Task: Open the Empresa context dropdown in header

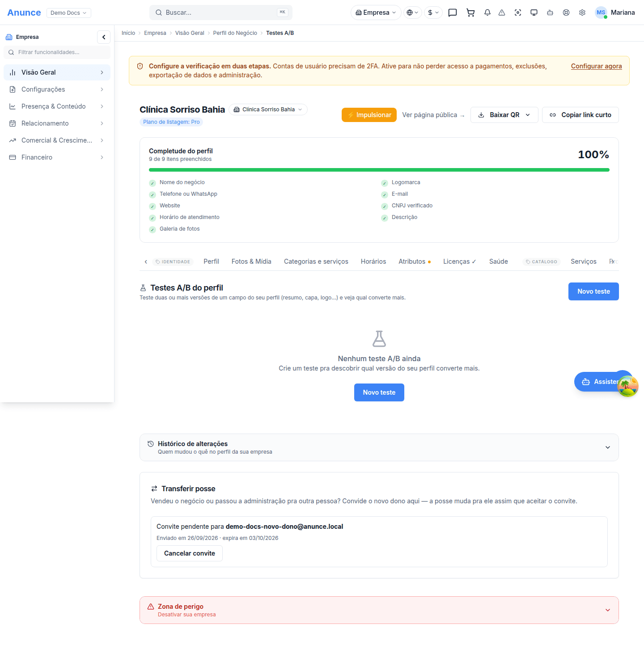Action: (x=376, y=13)
